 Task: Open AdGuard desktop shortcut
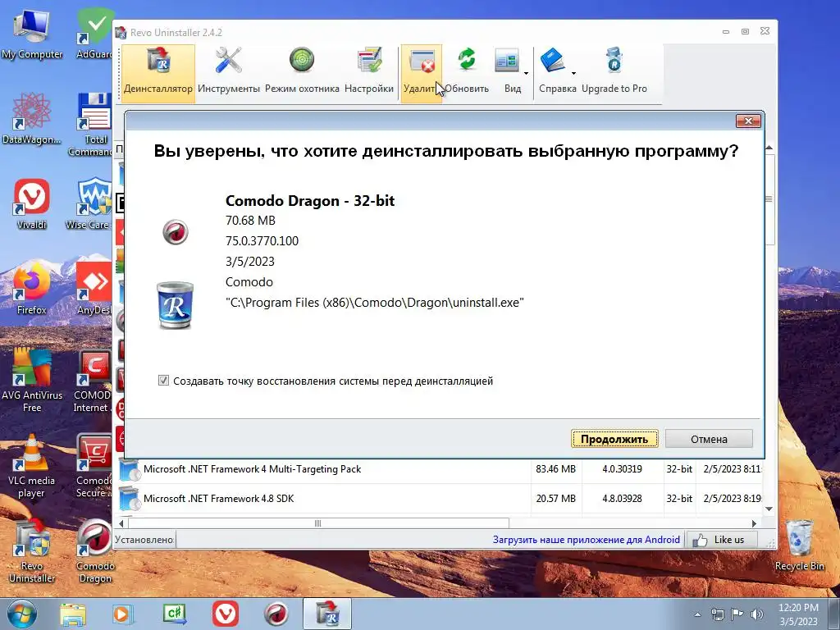point(95,34)
